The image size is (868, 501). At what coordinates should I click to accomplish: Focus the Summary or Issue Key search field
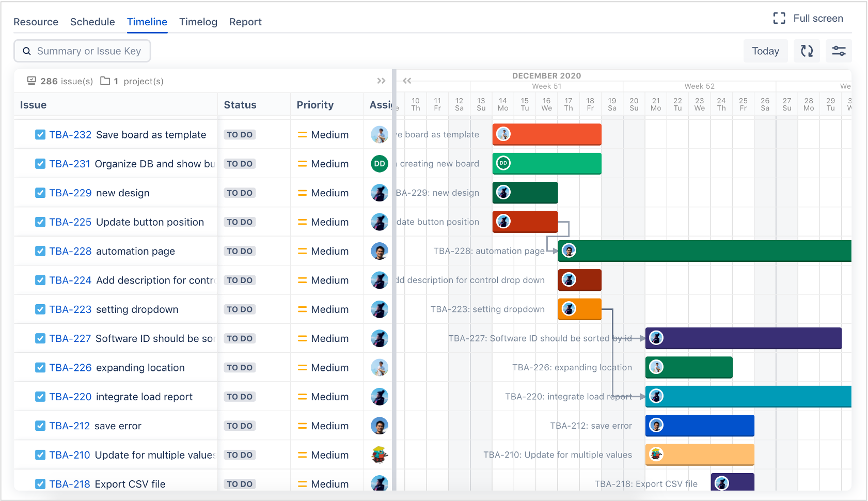(89, 51)
